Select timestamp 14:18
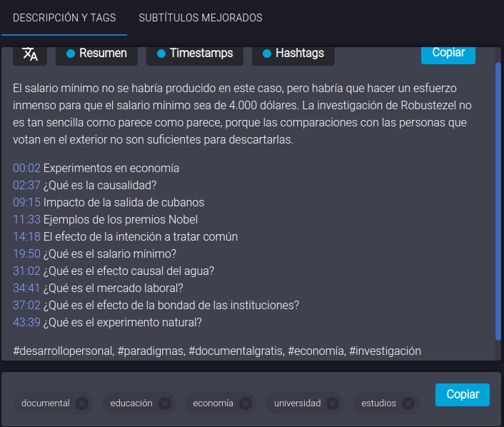The width and height of the screenshot is (504, 427). [26, 236]
